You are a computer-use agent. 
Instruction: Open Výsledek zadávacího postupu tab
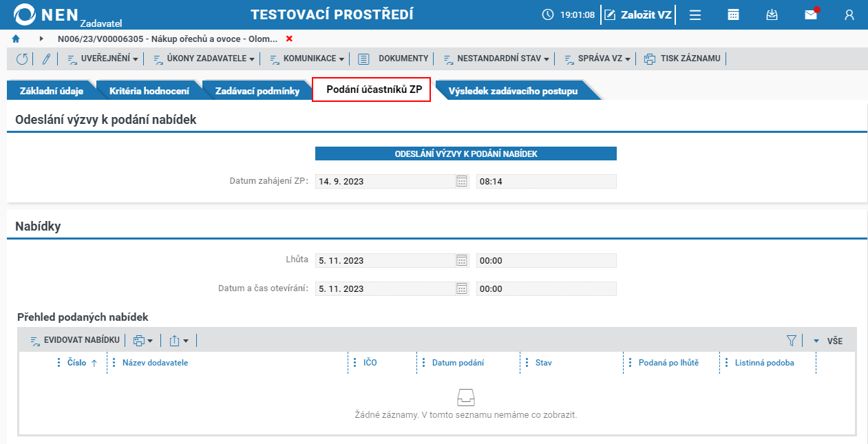513,90
